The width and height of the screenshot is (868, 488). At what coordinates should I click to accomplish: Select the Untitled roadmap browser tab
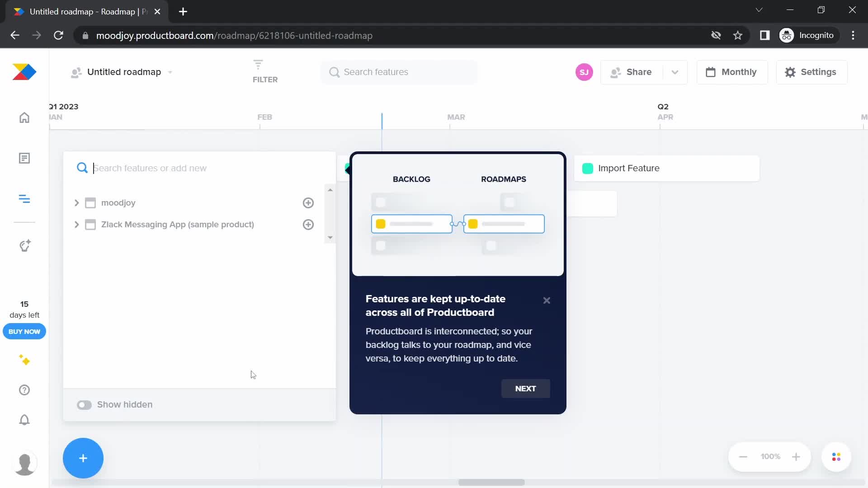[x=86, y=12]
